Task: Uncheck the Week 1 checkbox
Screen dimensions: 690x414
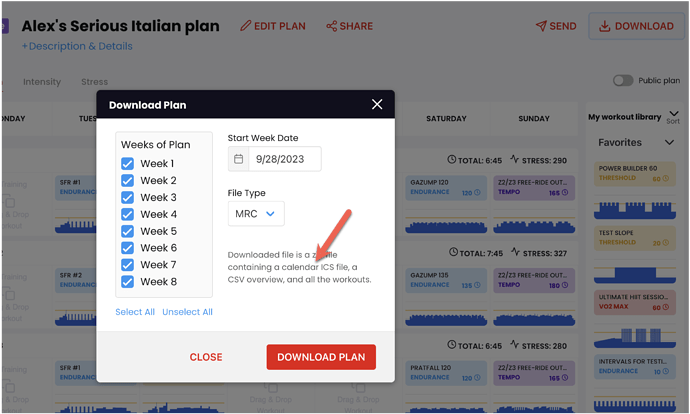Action: pyautogui.click(x=128, y=164)
